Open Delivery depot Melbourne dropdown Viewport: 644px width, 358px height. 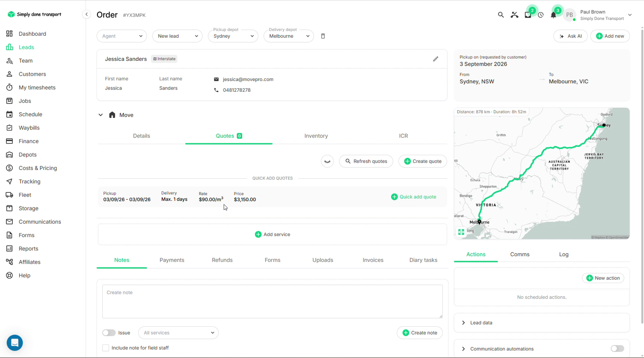coord(288,36)
